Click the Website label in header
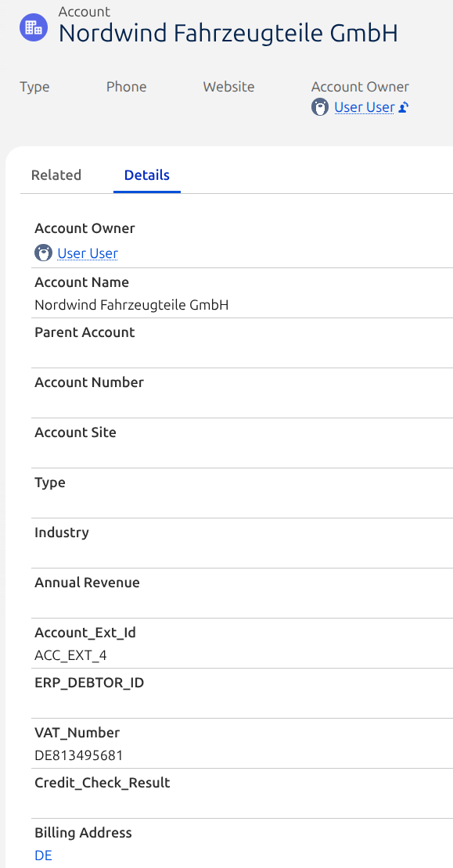The height and width of the screenshot is (868, 453). coord(228,87)
